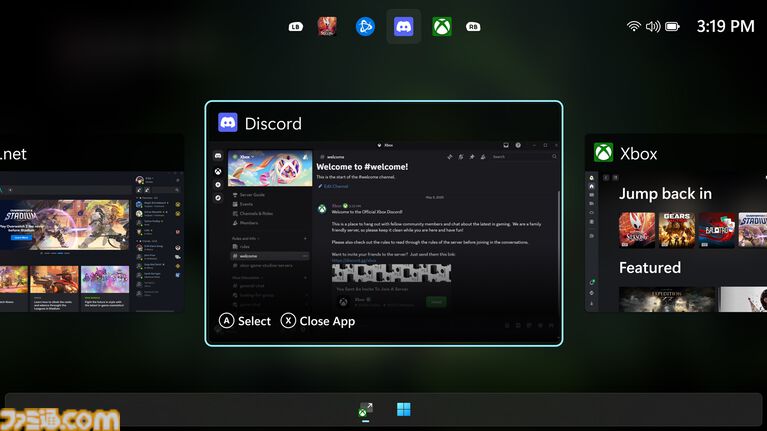Click green Joined button on Discord invite
Image resolution: width=767 pixels, height=431 pixels.
click(x=436, y=302)
